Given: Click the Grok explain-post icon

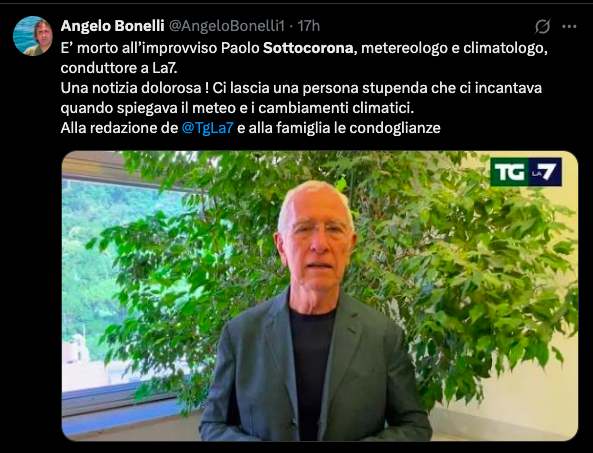Looking at the screenshot, I should coord(542,26).
